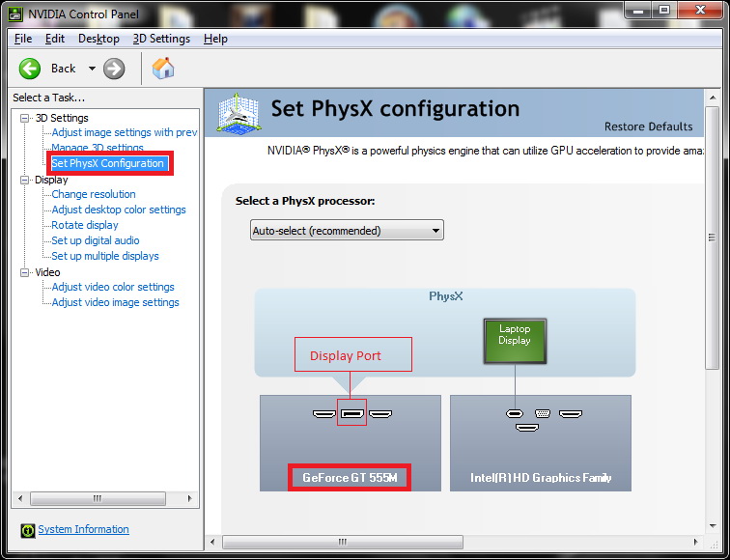Click Restore Defaults
This screenshot has width=730, height=560.
click(x=648, y=126)
